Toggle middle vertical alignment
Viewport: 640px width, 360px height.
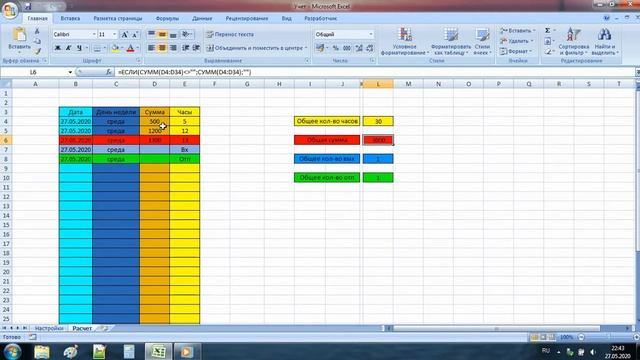(162, 34)
